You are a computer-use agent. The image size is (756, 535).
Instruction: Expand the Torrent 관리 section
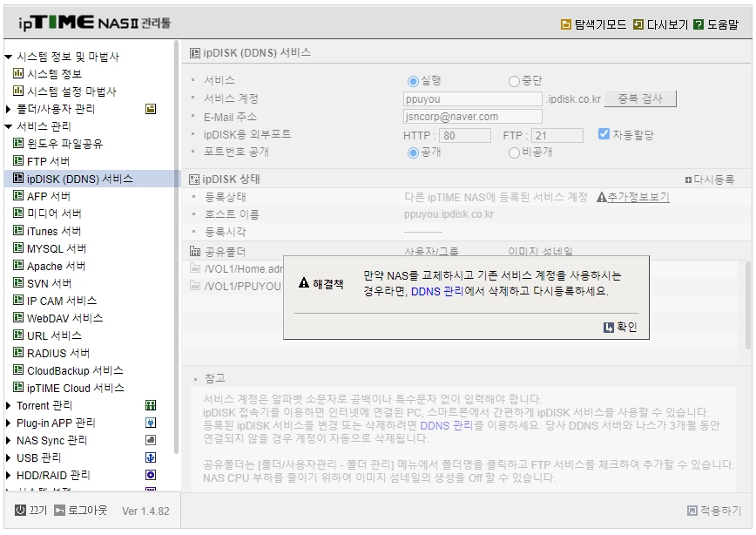point(8,405)
